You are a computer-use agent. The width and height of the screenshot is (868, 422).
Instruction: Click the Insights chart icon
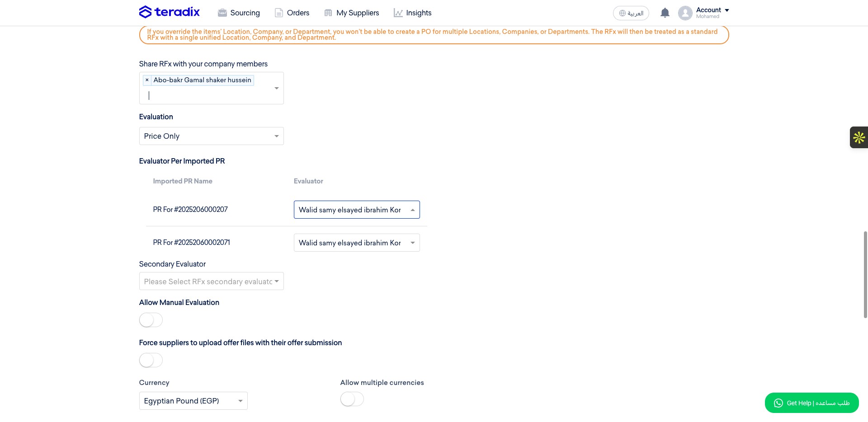coord(398,13)
